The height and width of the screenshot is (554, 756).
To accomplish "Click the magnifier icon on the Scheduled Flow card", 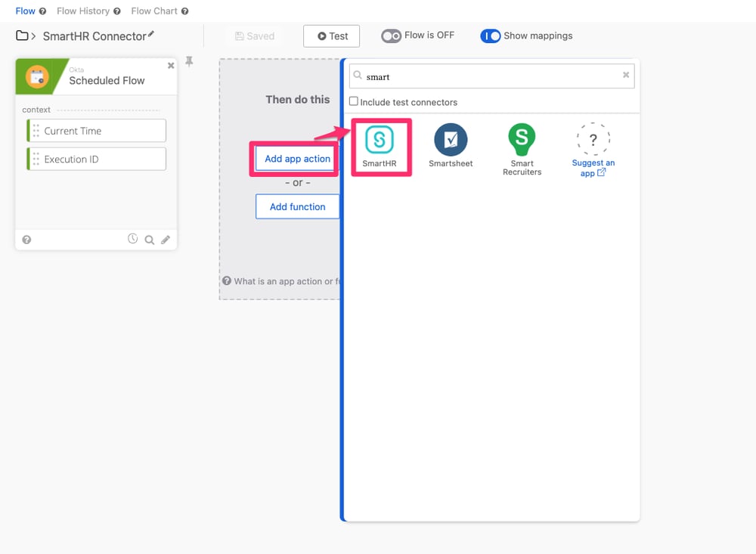I will [x=150, y=240].
